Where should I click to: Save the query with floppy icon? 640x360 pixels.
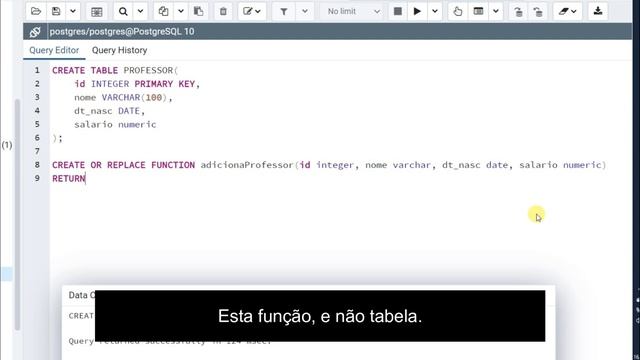56,11
